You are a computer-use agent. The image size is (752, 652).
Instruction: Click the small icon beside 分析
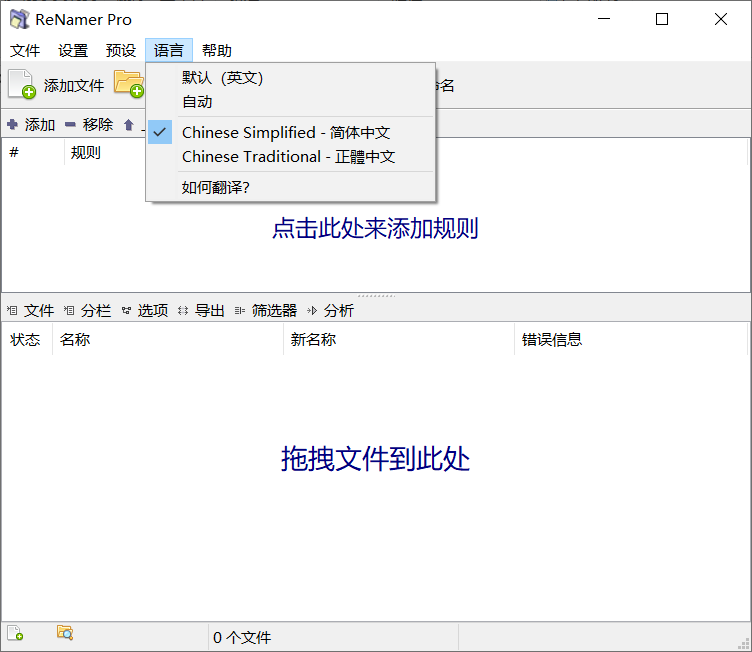312,310
